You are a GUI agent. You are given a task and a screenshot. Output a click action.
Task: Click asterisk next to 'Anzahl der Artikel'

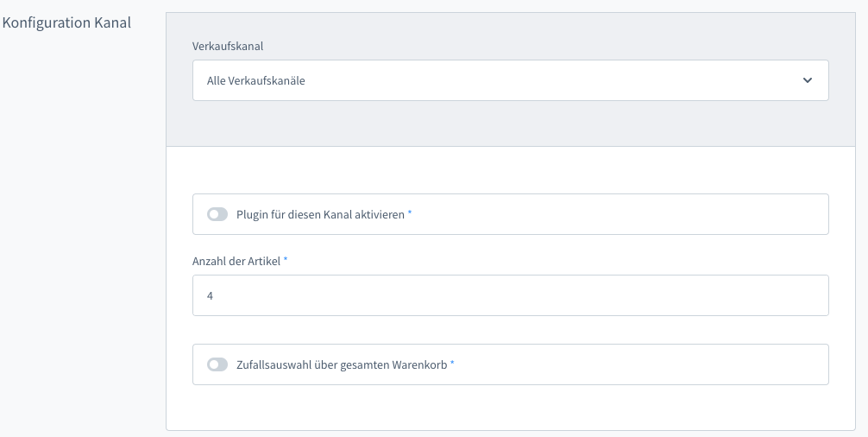point(286,260)
